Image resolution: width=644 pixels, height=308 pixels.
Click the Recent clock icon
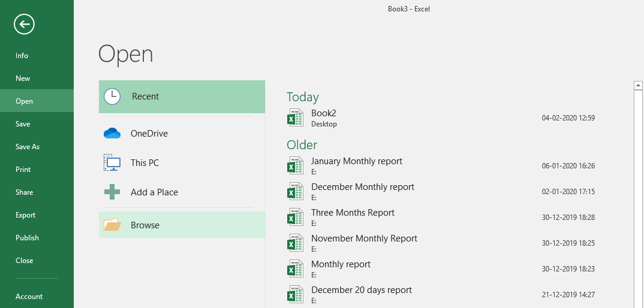click(x=112, y=96)
